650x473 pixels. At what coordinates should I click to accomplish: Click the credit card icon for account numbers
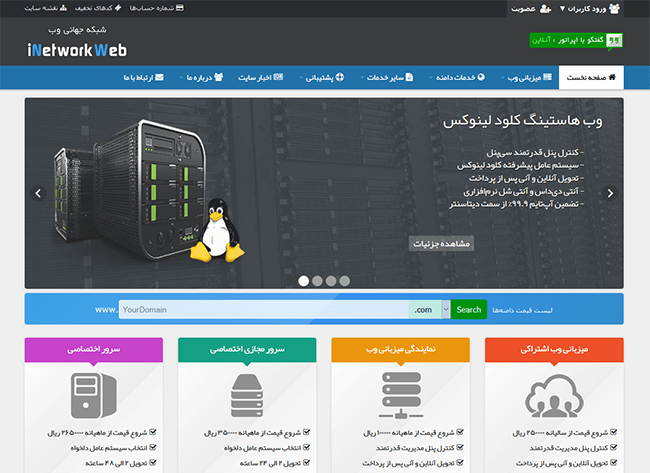[x=179, y=8]
